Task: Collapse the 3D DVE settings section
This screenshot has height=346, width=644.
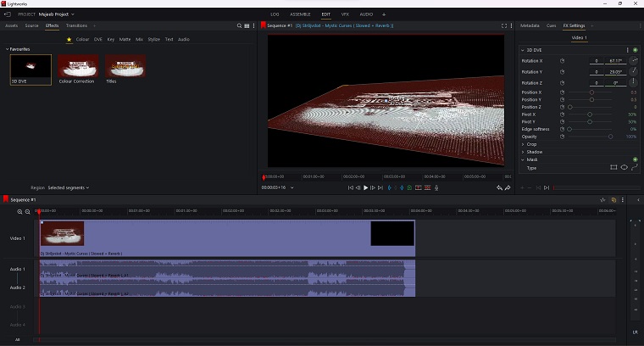Action: 523,50
